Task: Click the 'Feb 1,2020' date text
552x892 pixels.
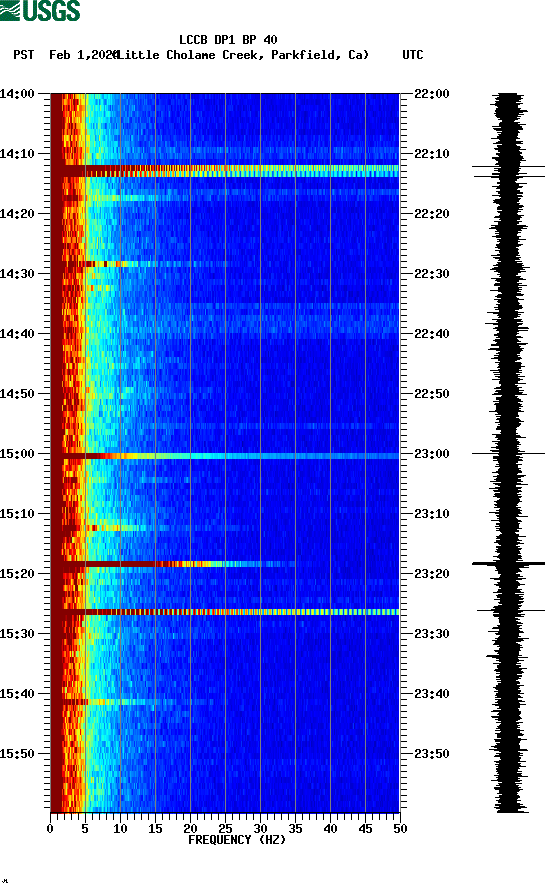Action: pyautogui.click(x=83, y=55)
